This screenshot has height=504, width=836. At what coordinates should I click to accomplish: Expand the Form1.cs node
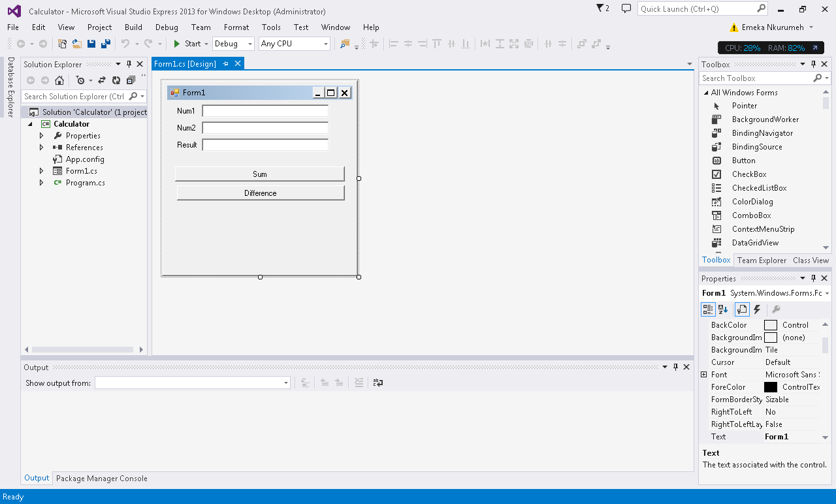[x=41, y=171]
